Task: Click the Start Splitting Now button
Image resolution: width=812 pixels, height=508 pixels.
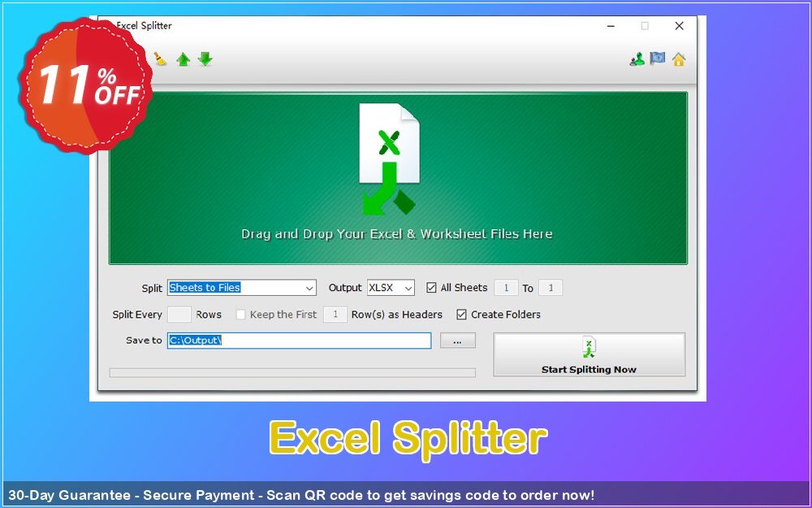Action: click(589, 354)
